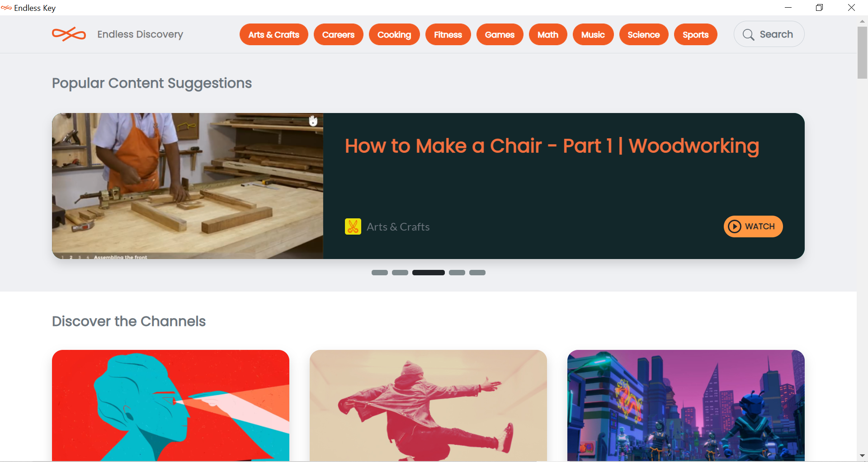868x462 pixels.
Task: Click the Popular Content Suggestions heading
Action: [x=152, y=83]
